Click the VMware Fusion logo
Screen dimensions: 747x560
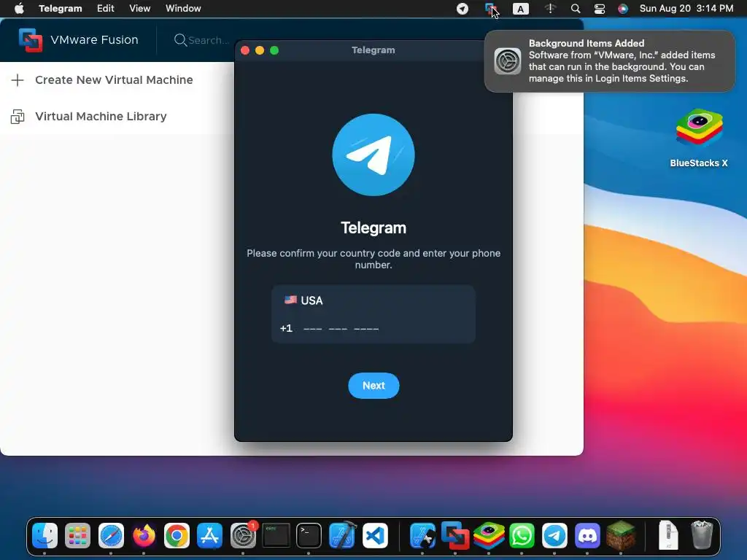[x=31, y=40]
